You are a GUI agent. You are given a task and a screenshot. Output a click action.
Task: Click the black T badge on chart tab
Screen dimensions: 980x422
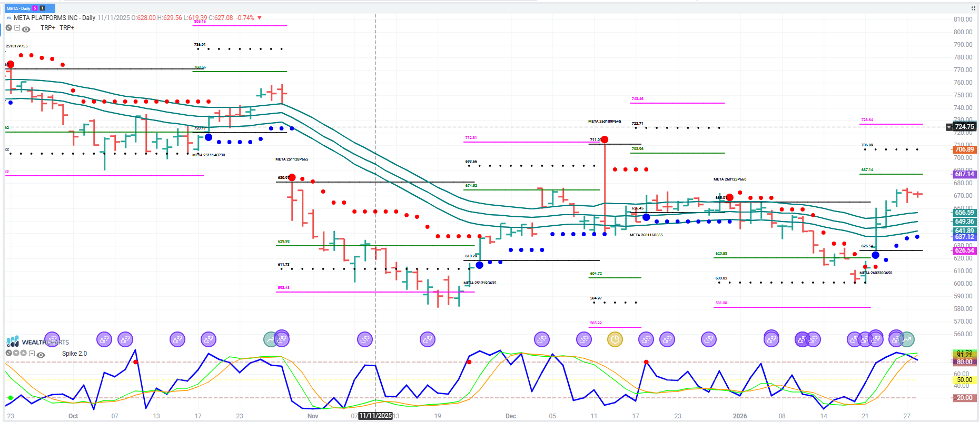coord(42,8)
